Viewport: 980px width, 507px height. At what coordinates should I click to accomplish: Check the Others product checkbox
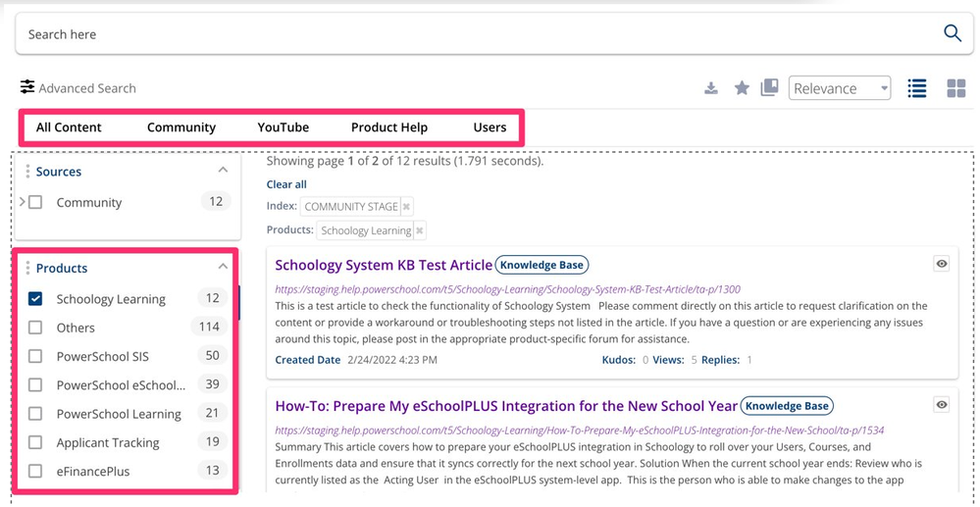click(35, 328)
